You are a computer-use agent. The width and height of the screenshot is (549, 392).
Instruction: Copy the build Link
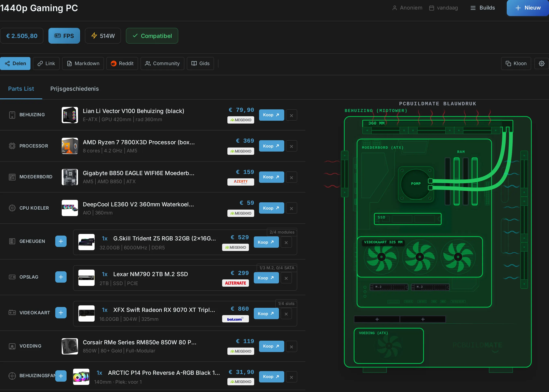46,64
